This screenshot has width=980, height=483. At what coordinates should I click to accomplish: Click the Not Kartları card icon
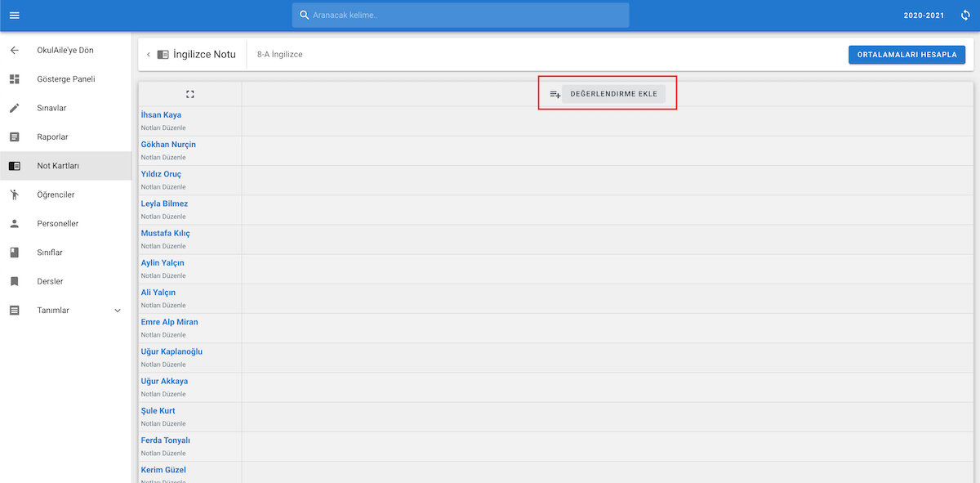click(x=14, y=166)
